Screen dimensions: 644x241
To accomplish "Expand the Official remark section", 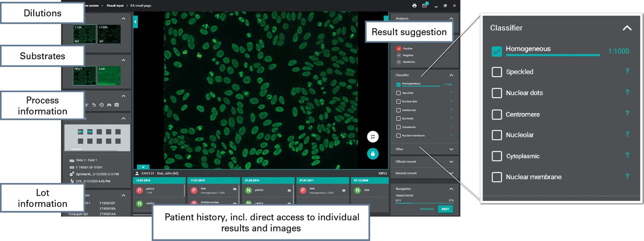I will pos(451,162).
